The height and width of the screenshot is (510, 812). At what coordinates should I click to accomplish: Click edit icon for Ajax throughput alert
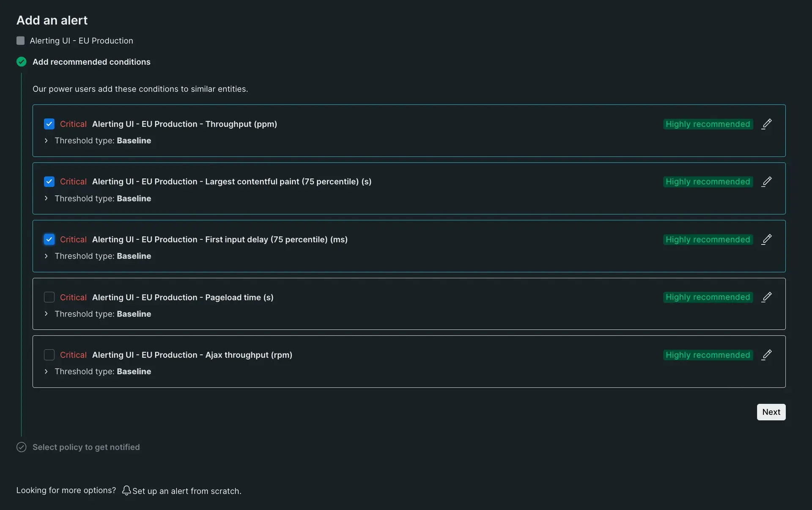tap(767, 355)
